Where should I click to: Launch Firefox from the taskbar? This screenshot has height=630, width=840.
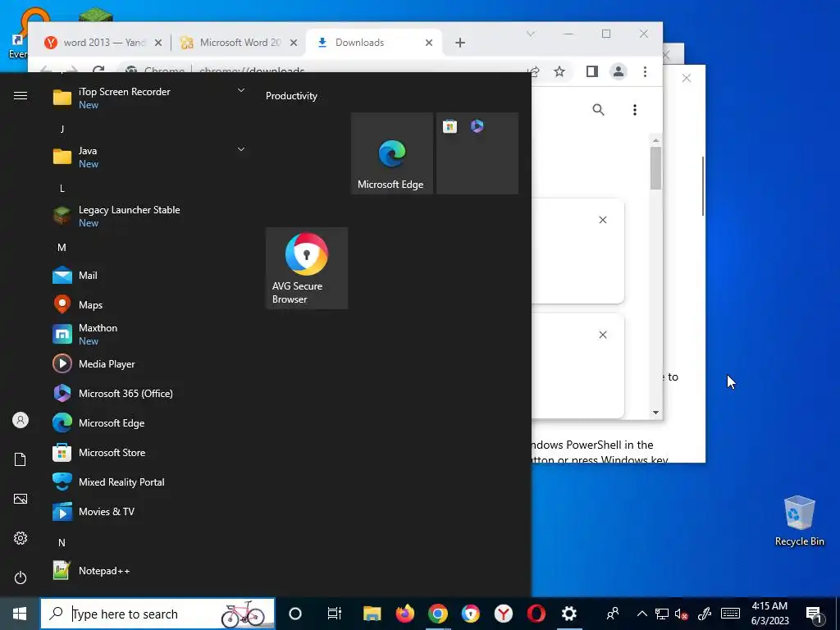(405, 614)
